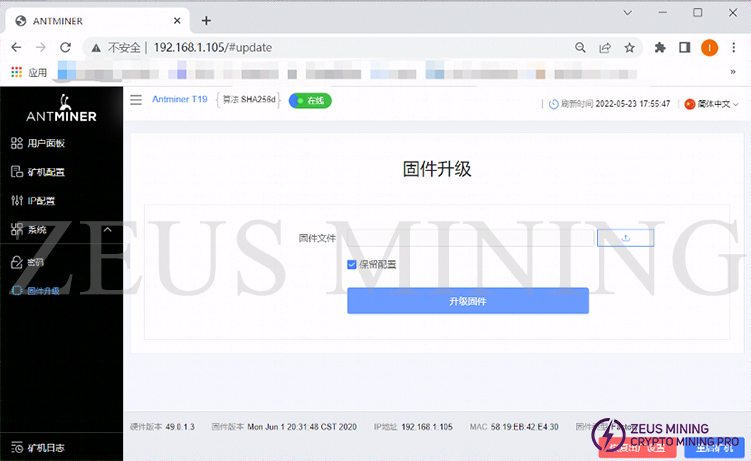Reload the page with the browser refresh icon
This screenshot has height=461, width=751.
tap(66, 47)
